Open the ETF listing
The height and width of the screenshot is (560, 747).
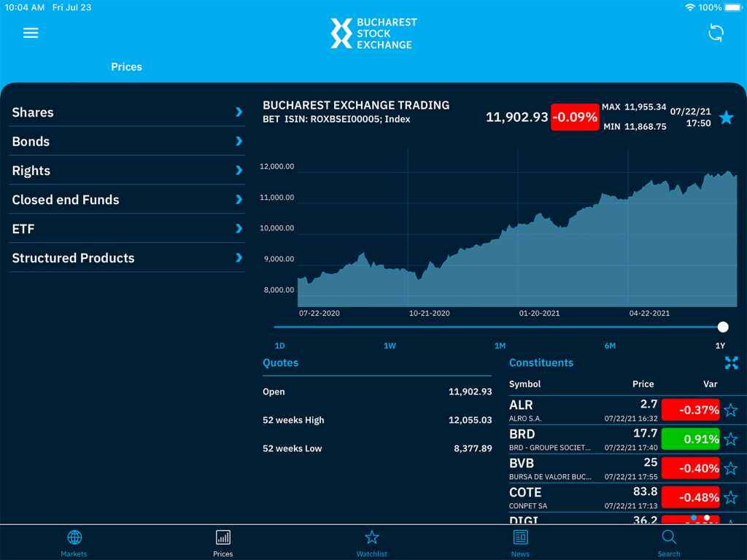click(127, 229)
